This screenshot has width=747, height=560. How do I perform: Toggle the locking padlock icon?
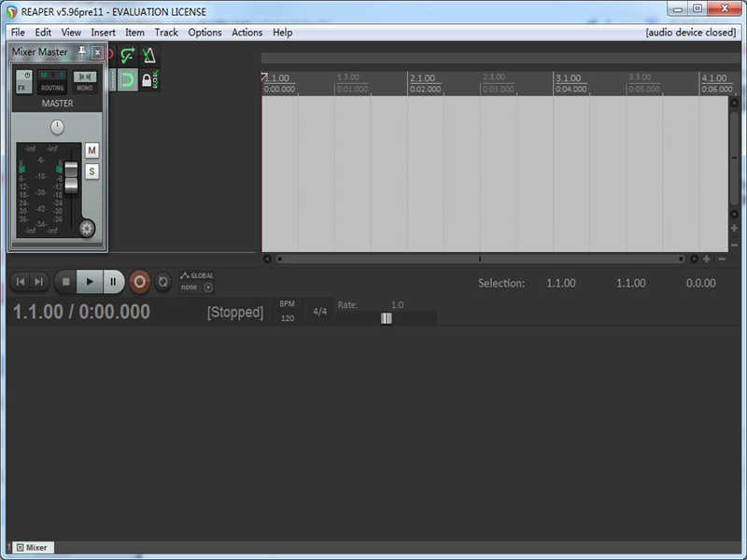click(x=149, y=79)
